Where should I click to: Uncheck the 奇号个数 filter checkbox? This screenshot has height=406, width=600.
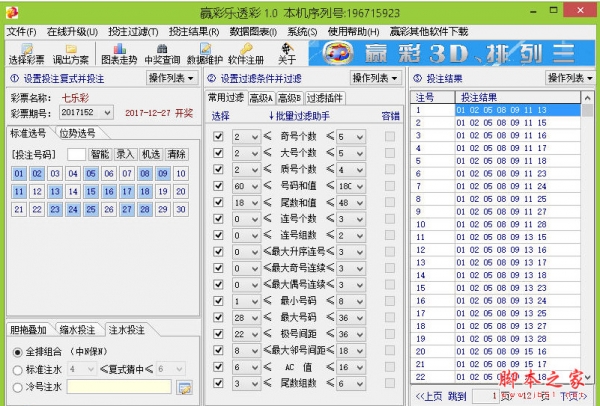pos(218,136)
